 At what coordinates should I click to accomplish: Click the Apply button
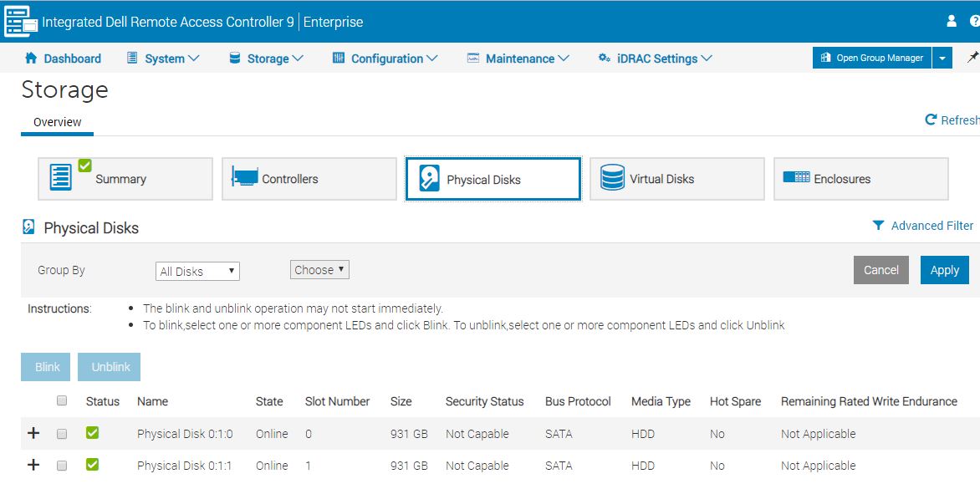tap(944, 270)
